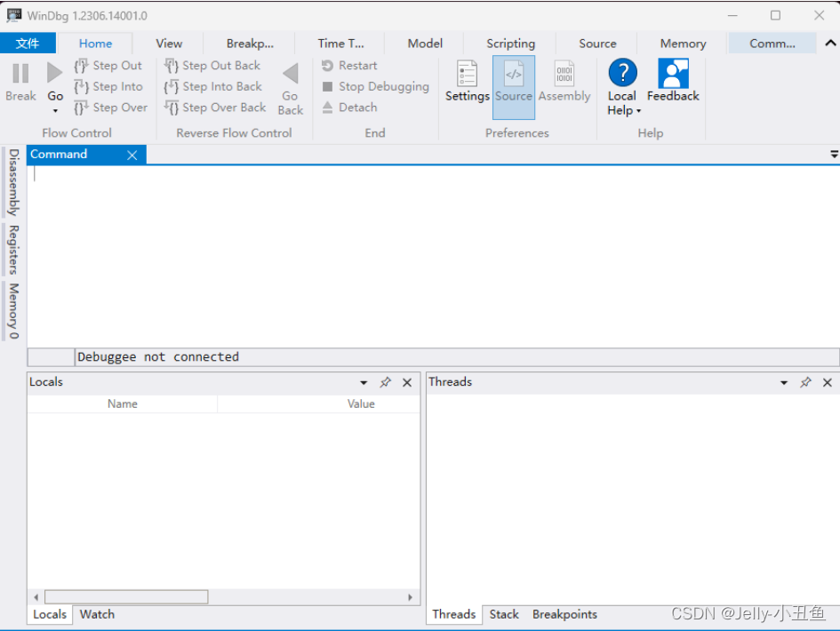Click Locals scrollbar left arrow
The width and height of the screenshot is (840, 631).
(36, 597)
